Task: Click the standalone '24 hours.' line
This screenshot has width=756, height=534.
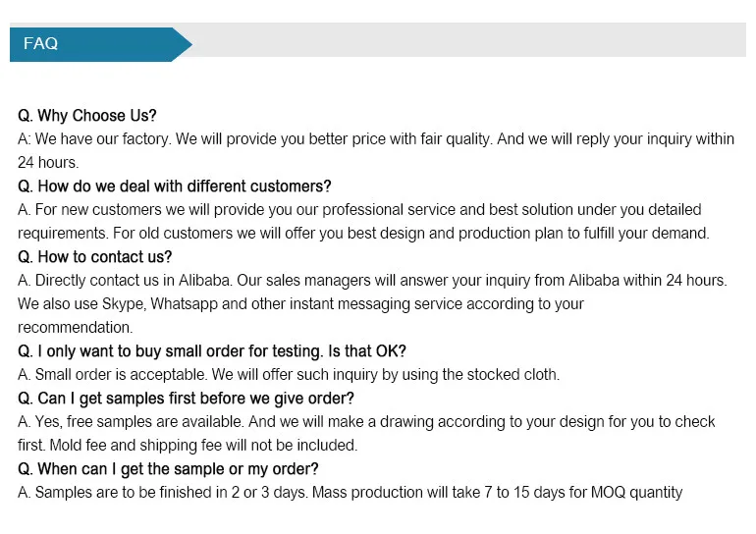Action: pyautogui.click(x=48, y=163)
